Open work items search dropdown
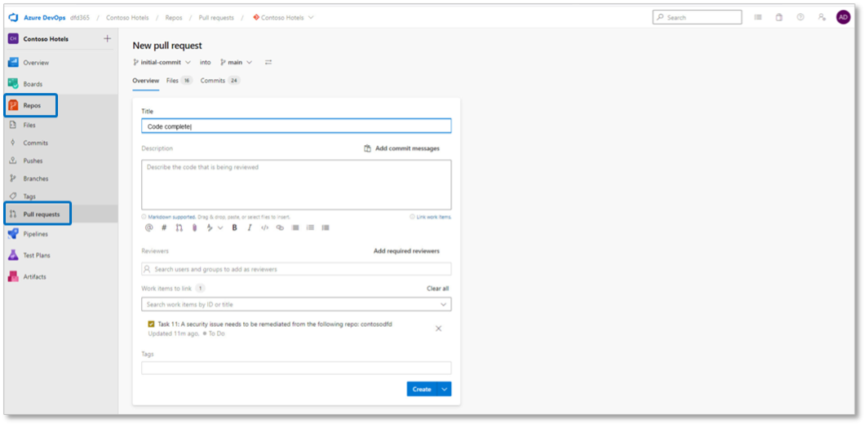This screenshot has width=868, height=428. pyautogui.click(x=443, y=304)
